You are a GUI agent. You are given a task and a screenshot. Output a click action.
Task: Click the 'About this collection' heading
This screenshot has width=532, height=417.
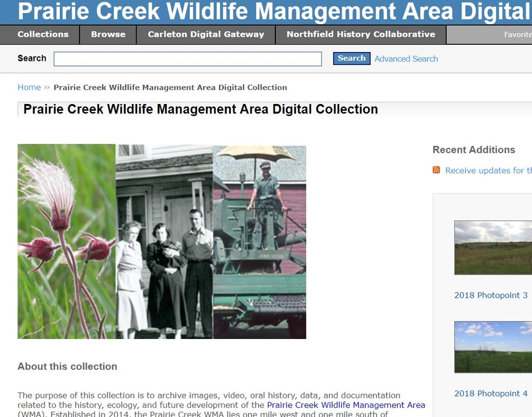pos(67,367)
